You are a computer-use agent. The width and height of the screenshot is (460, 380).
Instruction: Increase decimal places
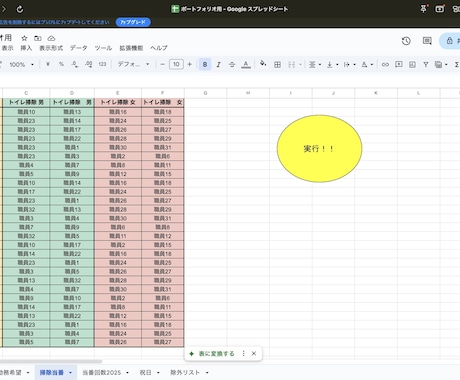(x=88, y=64)
